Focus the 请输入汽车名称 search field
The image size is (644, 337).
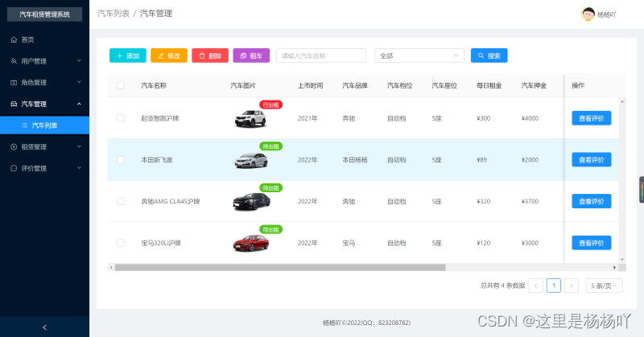[x=320, y=55]
